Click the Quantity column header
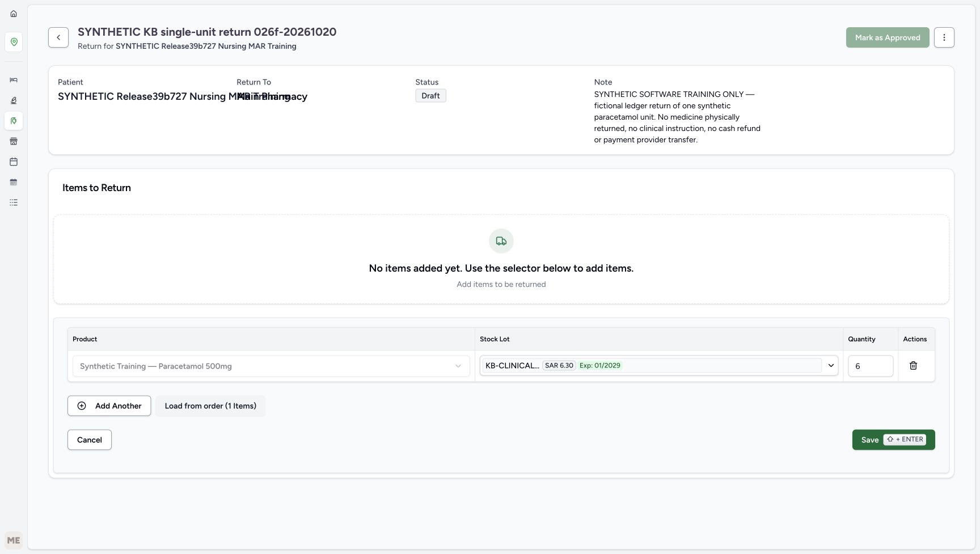980x554 pixels. pyautogui.click(x=861, y=339)
